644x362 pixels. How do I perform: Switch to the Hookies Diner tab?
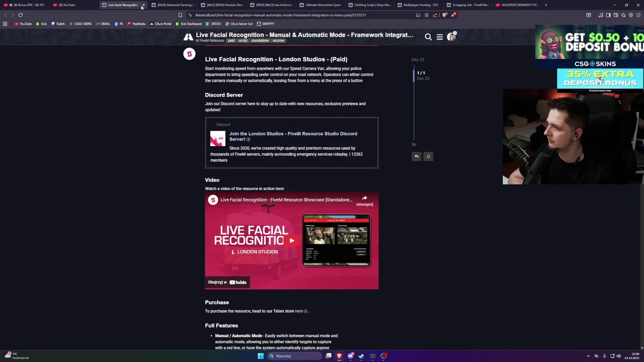(x=221, y=5)
